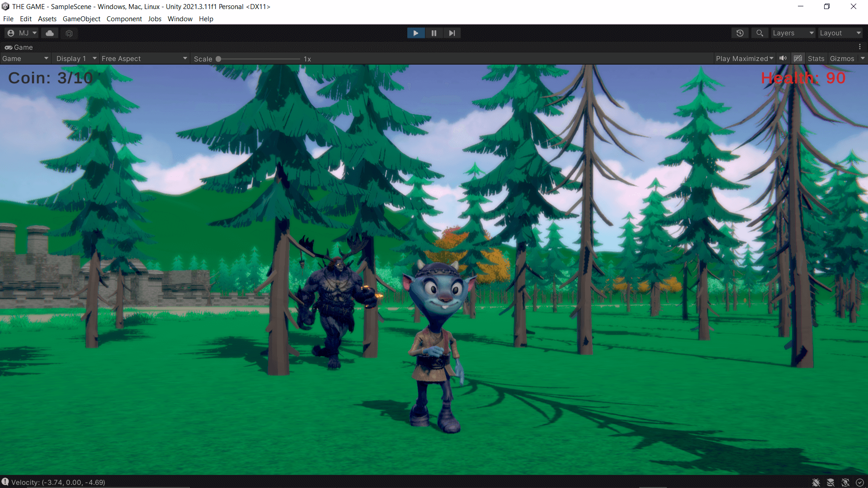The height and width of the screenshot is (488, 868).
Task: Open the Game tab three-dot options menu
Action: [x=860, y=47]
